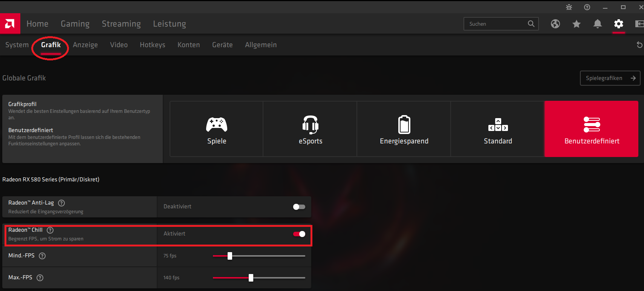Open Spielegrafiken button
Screen dimensions: 644x291
610,78
